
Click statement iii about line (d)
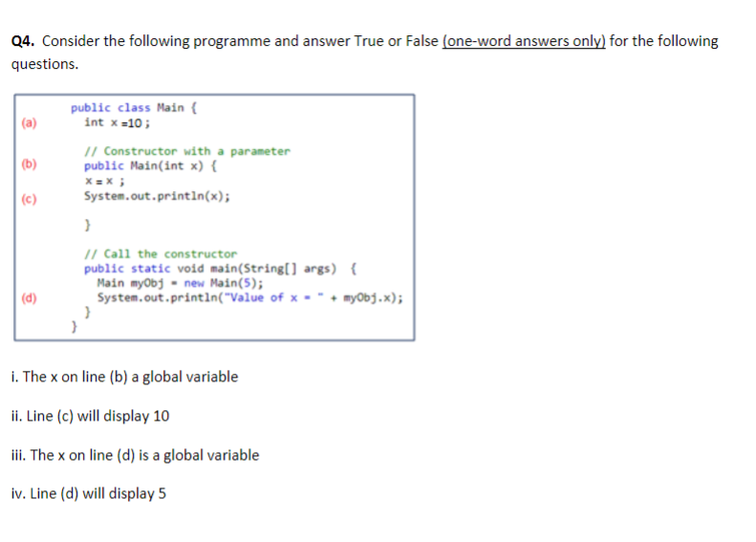pos(135,455)
